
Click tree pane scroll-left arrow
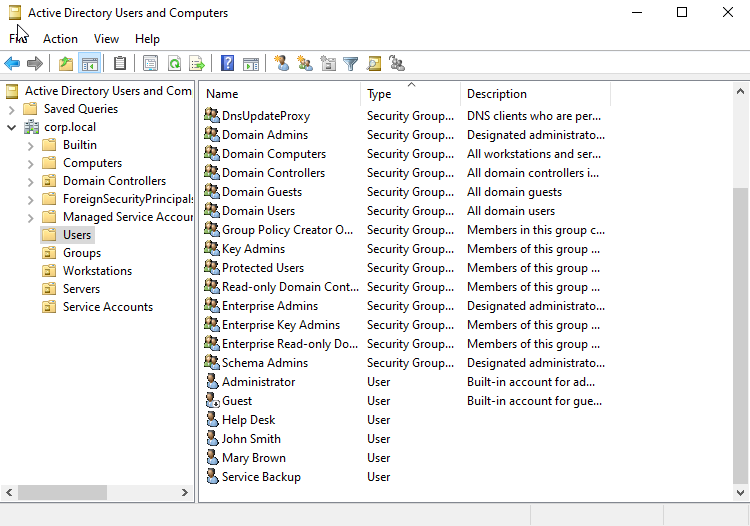click(x=9, y=492)
